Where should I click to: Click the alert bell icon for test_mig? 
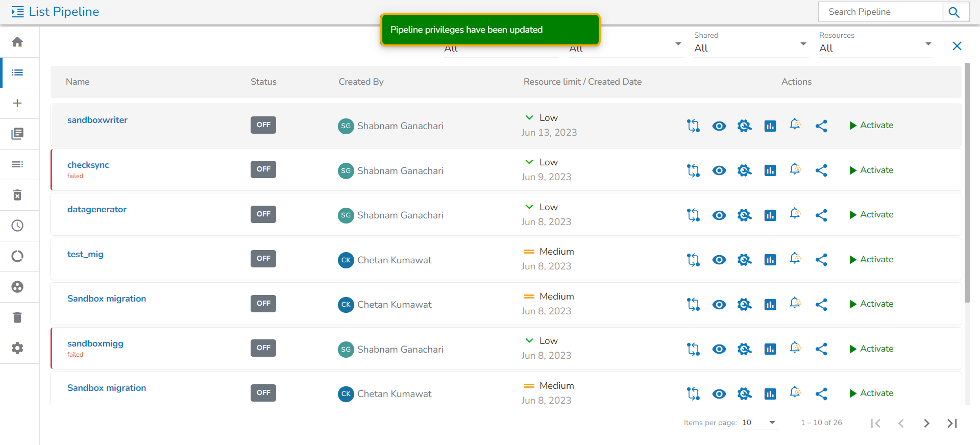[795, 259]
